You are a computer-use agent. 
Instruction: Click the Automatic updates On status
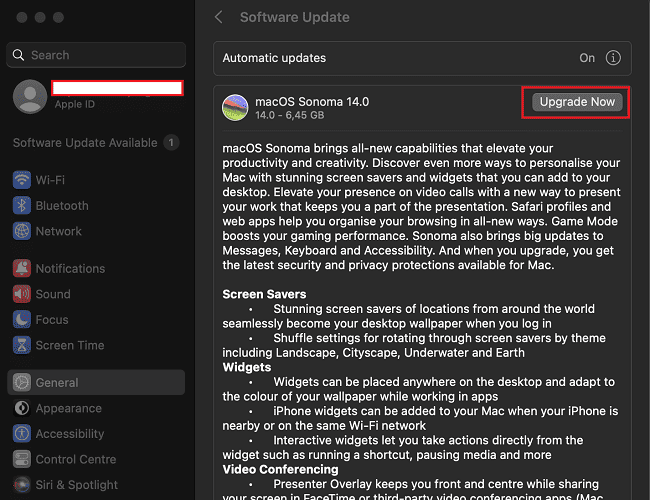(x=587, y=58)
